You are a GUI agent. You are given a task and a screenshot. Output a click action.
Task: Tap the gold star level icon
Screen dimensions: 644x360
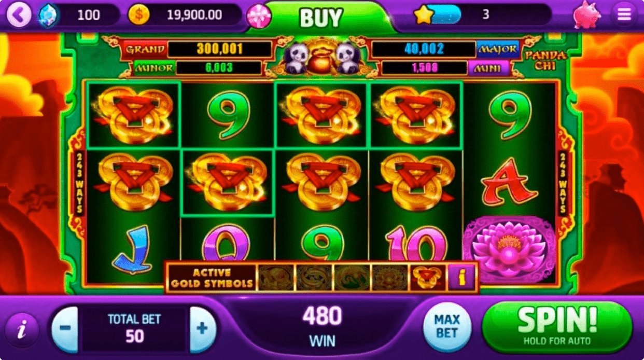(424, 15)
